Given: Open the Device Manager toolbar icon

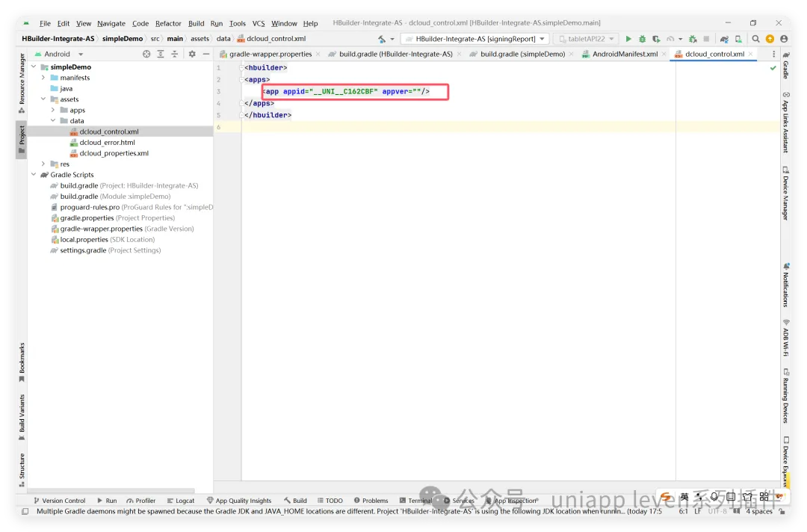Looking at the screenshot, I should point(738,39).
